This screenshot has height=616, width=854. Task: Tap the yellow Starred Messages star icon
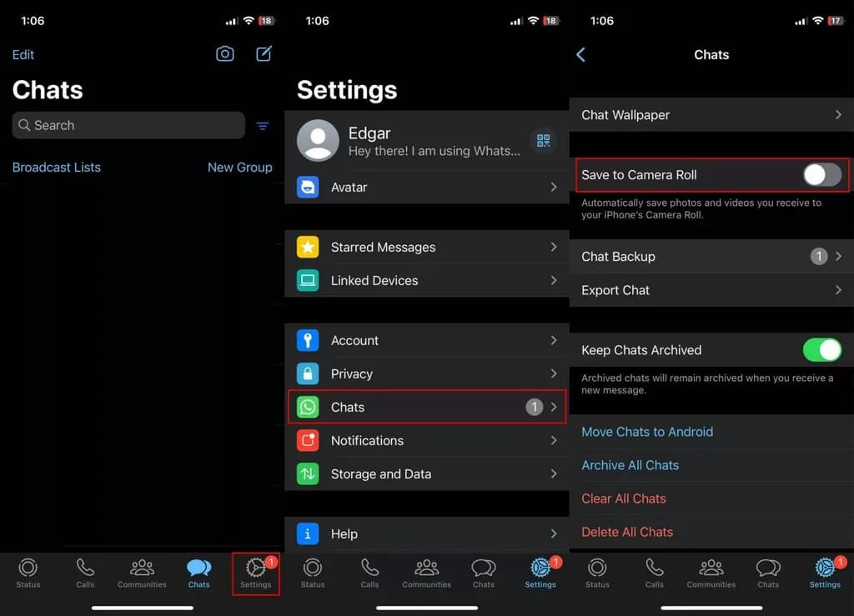(x=308, y=247)
